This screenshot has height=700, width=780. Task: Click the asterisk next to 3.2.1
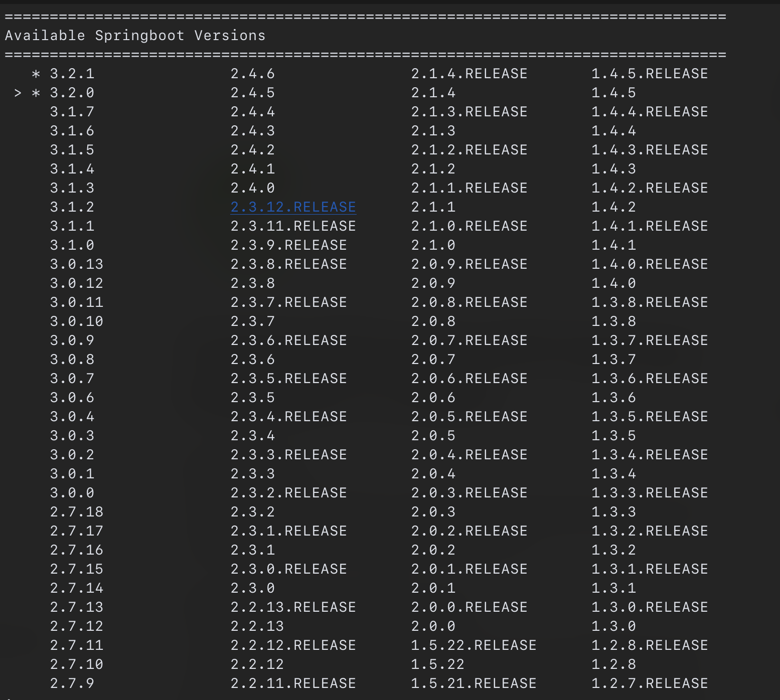pos(36,74)
